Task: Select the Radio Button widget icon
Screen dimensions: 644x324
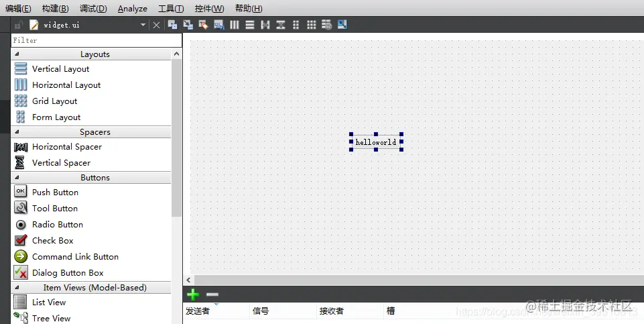Action: pyautogui.click(x=21, y=225)
